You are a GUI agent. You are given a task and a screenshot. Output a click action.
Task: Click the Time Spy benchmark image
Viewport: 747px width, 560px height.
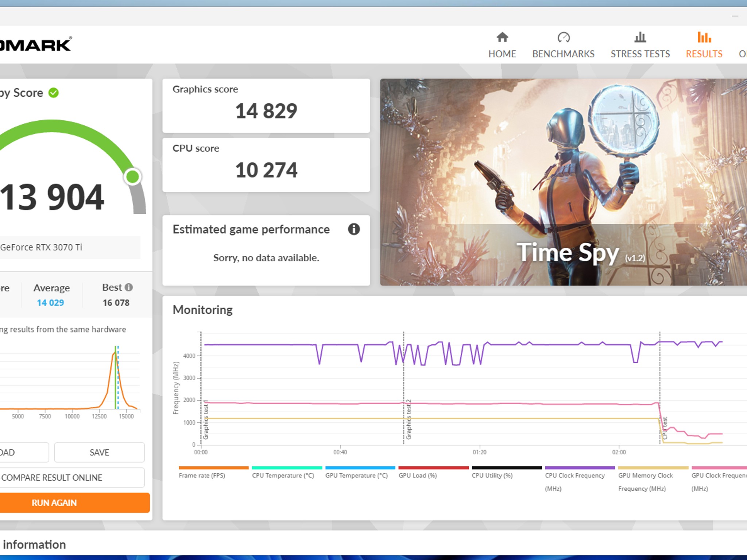point(563,182)
